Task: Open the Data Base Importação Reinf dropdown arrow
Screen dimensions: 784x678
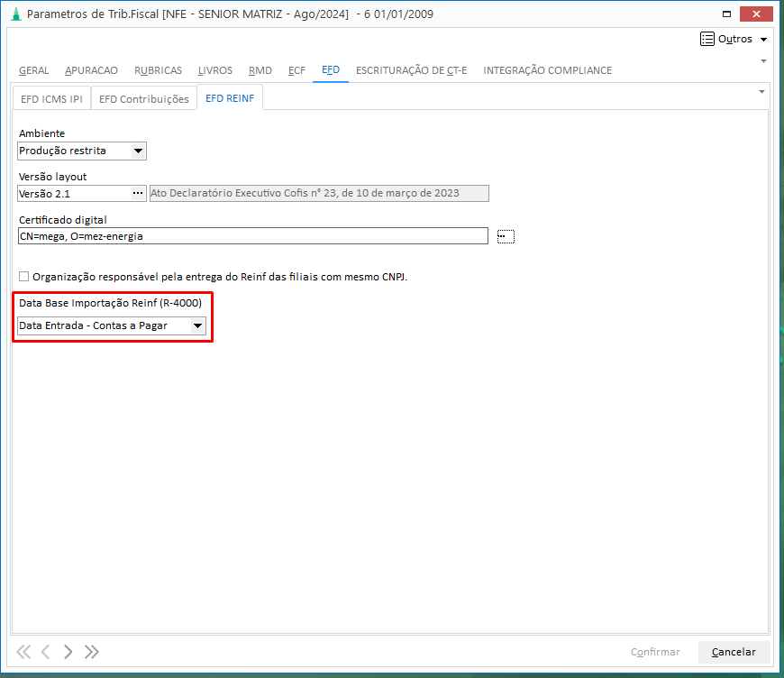Action: [197, 325]
